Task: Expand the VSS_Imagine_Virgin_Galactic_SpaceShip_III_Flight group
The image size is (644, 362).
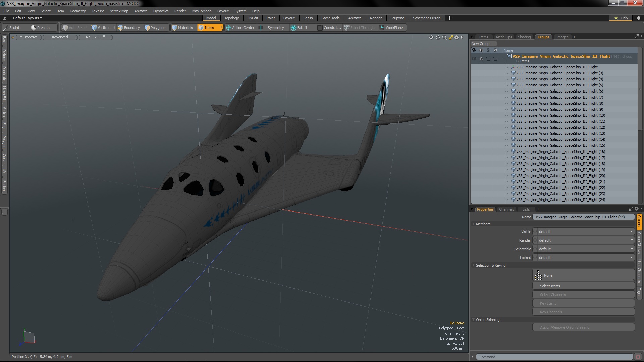Action: pyautogui.click(x=505, y=56)
